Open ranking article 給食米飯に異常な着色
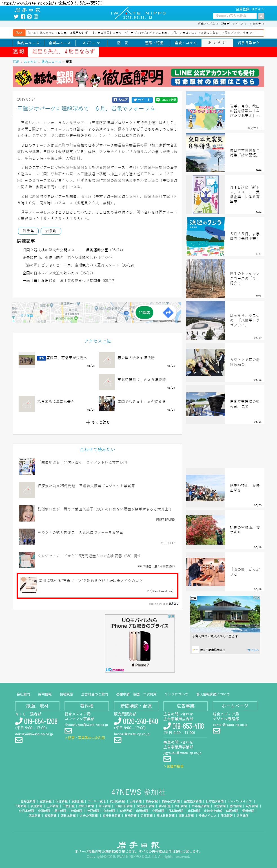The image size is (277, 868). point(56,402)
